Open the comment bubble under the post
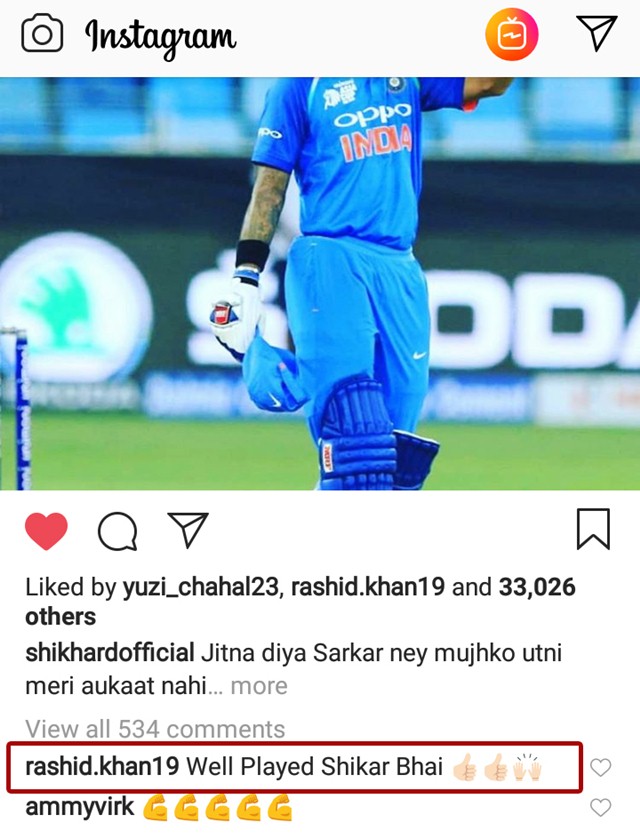 [117, 531]
